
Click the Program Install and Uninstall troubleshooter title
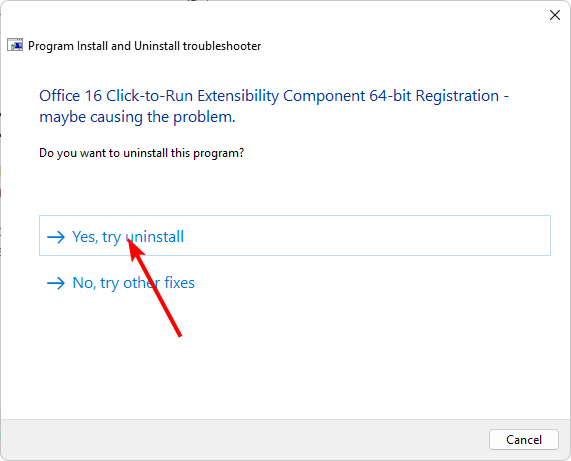(145, 46)
